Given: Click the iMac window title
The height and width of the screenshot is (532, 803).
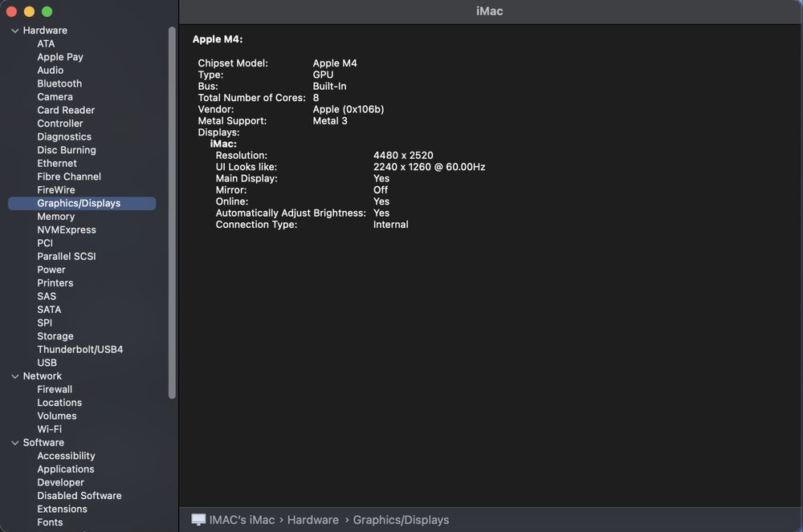Looking at the screenshot, I should [490, 11].
